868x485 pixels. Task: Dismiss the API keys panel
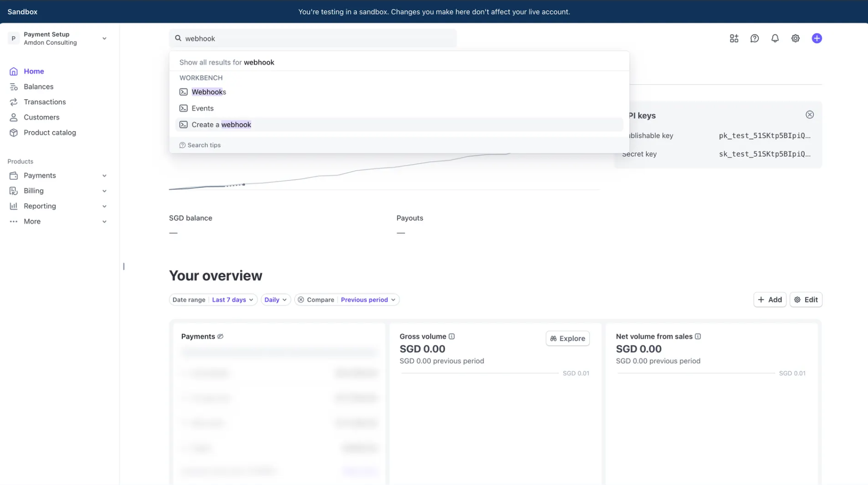coord(809,114)
